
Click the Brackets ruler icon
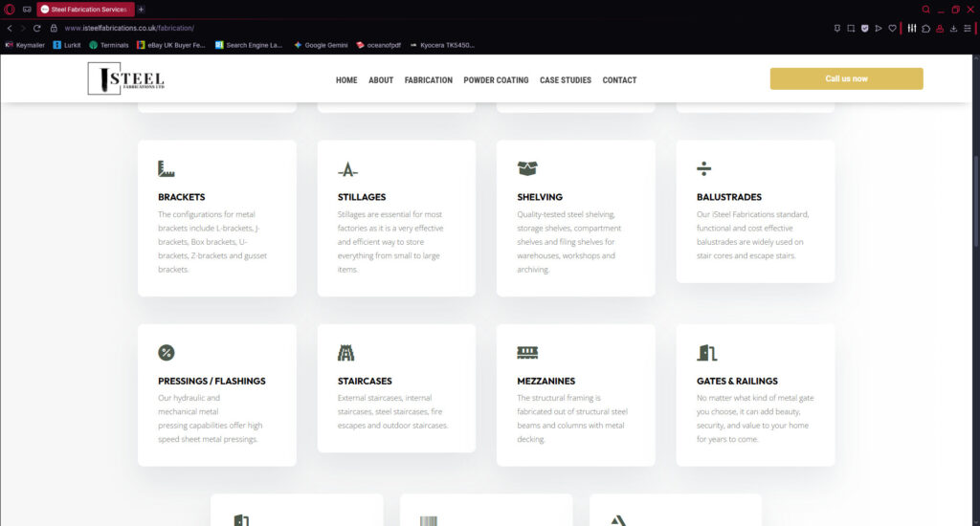coord(167,168)
